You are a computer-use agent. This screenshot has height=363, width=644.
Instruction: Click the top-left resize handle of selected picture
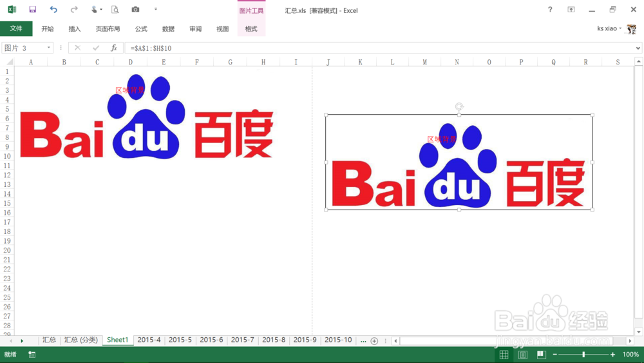pyautogui.click(x=326, y=115)
